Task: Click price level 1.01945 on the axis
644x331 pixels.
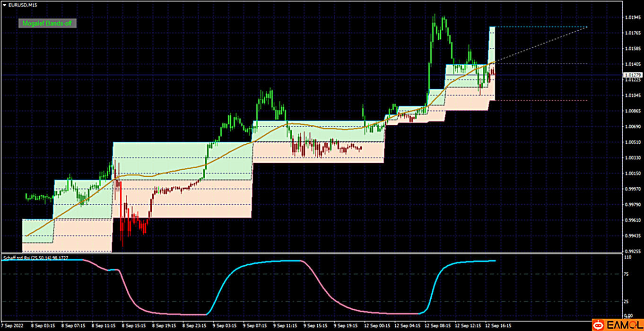Action: pos(632,17)
